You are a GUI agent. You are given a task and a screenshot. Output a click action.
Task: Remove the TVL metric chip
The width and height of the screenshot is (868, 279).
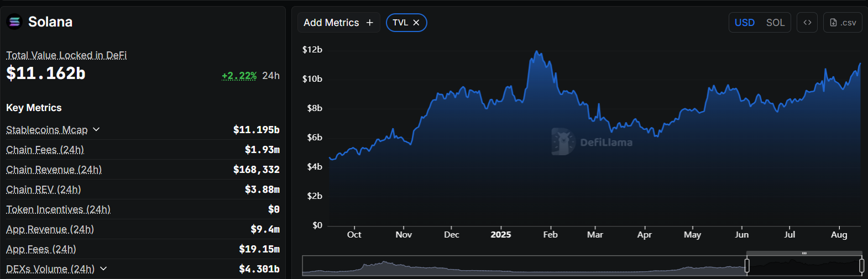[x=416, y=23]
